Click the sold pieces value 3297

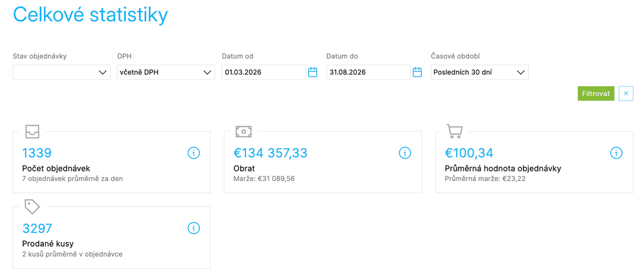(37, 228)
